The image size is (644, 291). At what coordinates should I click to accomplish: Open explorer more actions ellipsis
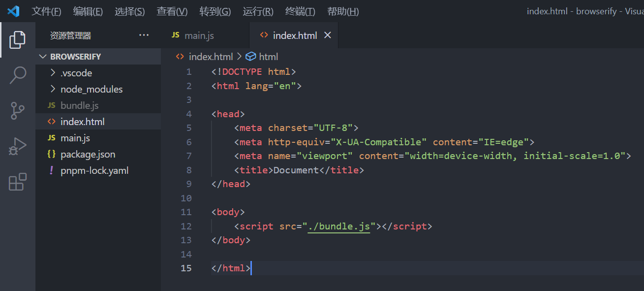point(144,35)
